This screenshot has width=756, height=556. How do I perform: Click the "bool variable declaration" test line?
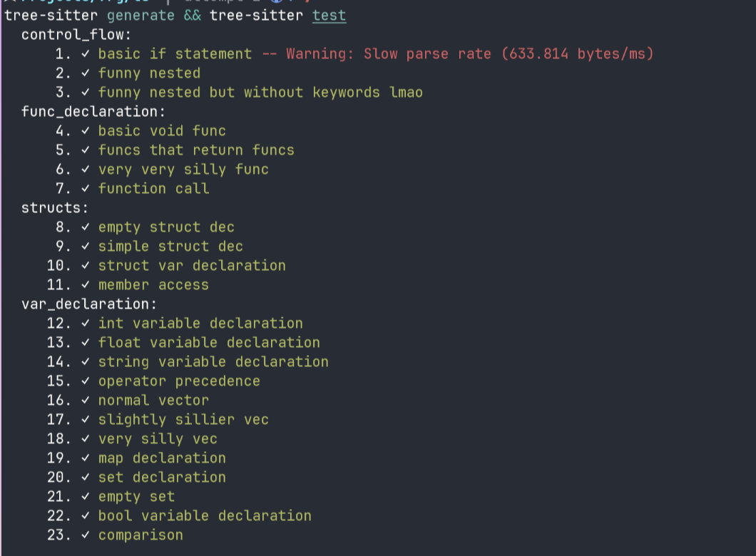click(205, 516)
